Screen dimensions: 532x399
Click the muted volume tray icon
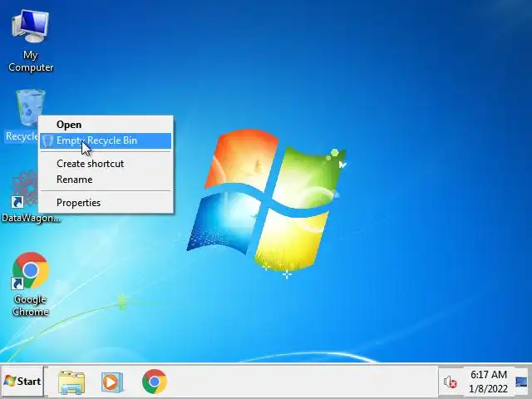(451, 382)
